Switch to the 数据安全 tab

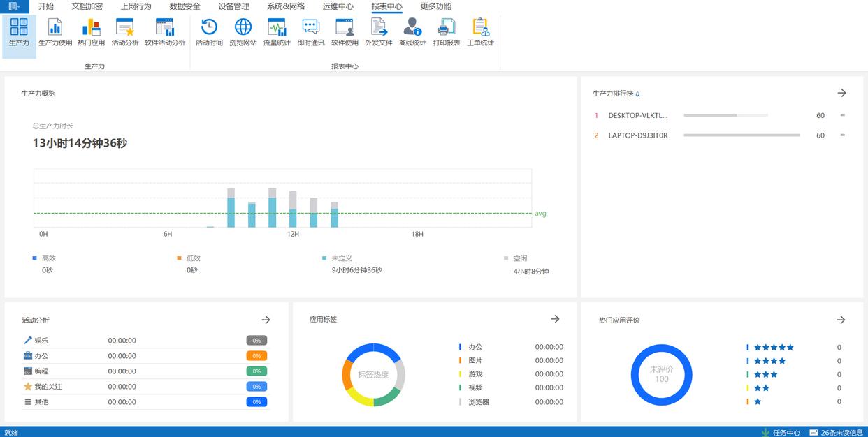185,6
